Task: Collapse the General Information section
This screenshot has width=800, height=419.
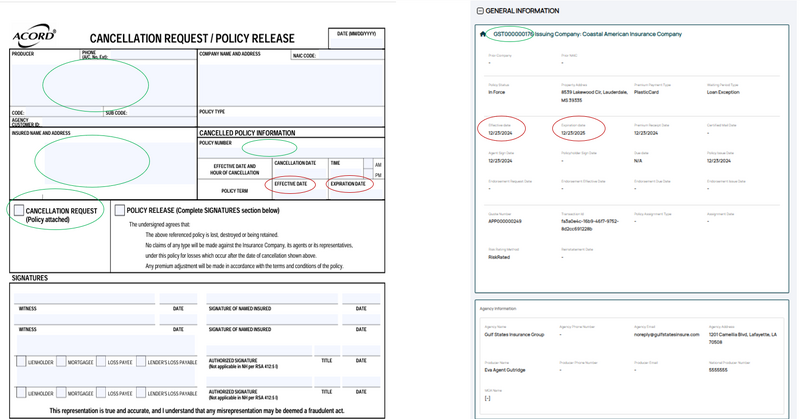Action: tap(480, 11)
